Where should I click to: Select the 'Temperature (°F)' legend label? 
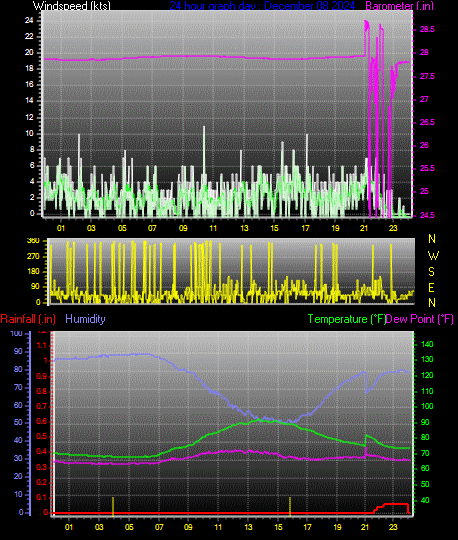(x=346, y=319)
